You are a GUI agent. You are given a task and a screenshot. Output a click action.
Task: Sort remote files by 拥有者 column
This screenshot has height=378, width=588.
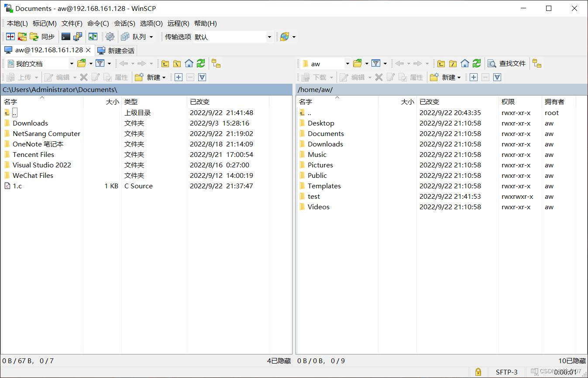559,102
